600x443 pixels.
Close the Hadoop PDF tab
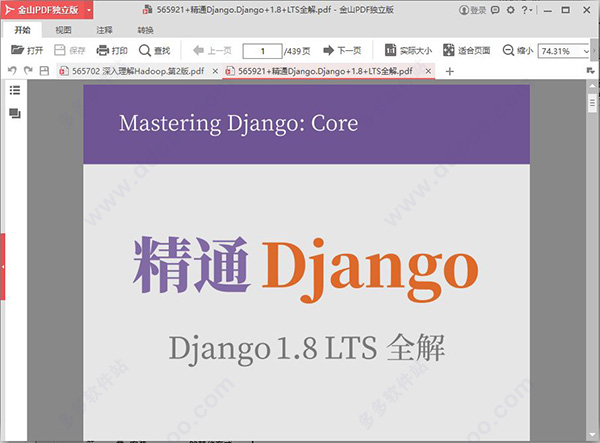215,71
